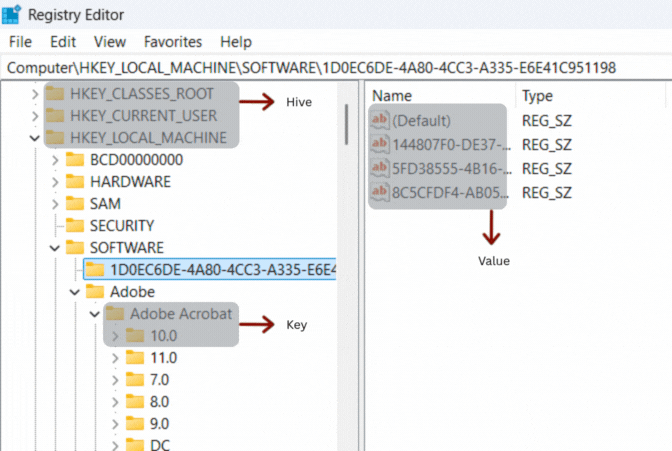Image resolution: width=672 pixels, height=451 pixels.
Task: Select the 144807F0-DE37-... value name
Action: point(451,145)
